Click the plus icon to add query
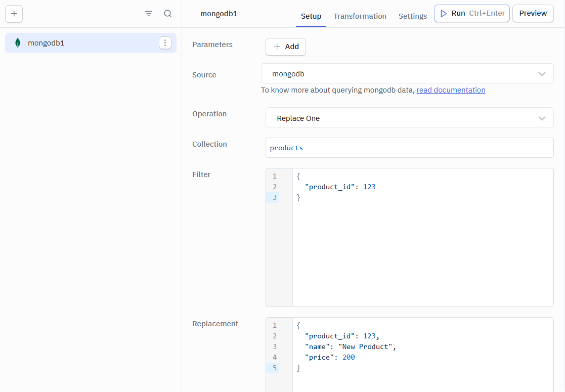Image resolution: width=565 pixels, height=392 pixels. pyautogui.click(x=14, y=14)
